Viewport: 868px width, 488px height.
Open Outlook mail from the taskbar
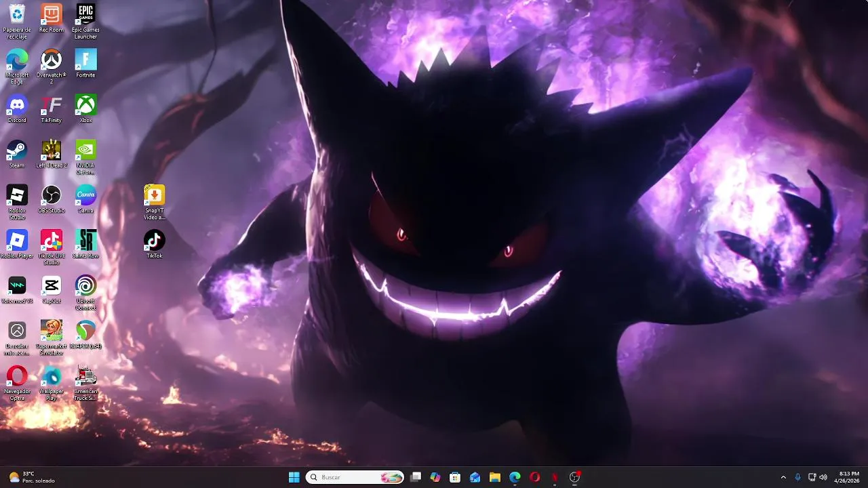(475, 477)
